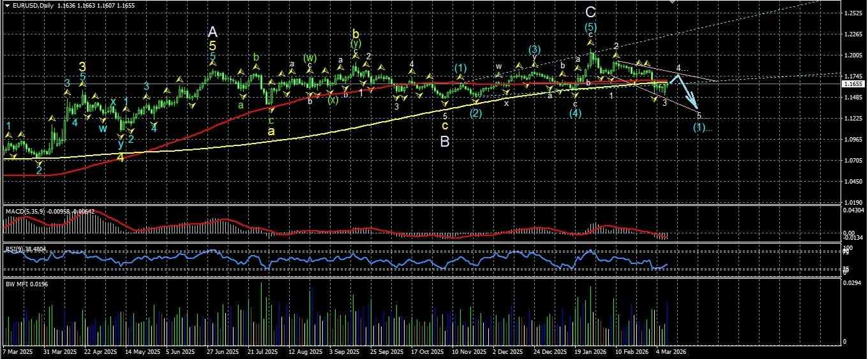This screenshot has width=868, height=359.
Task: Click the 1.2525 price scale label
Action: click(853, 13)
